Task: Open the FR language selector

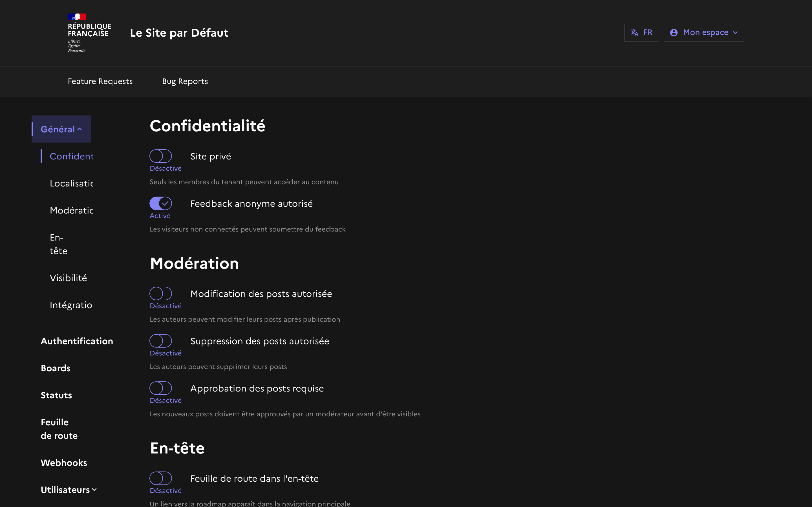Action: (x=641, y=32)
